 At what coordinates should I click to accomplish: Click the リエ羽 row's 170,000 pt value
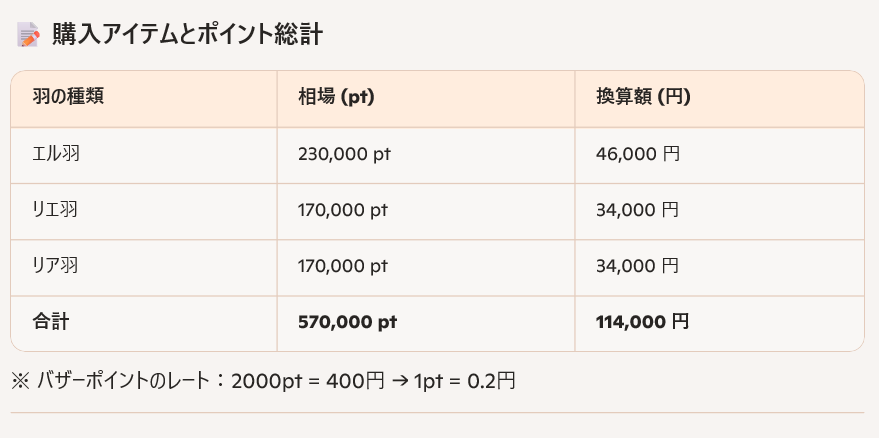(x=343, y=210)
